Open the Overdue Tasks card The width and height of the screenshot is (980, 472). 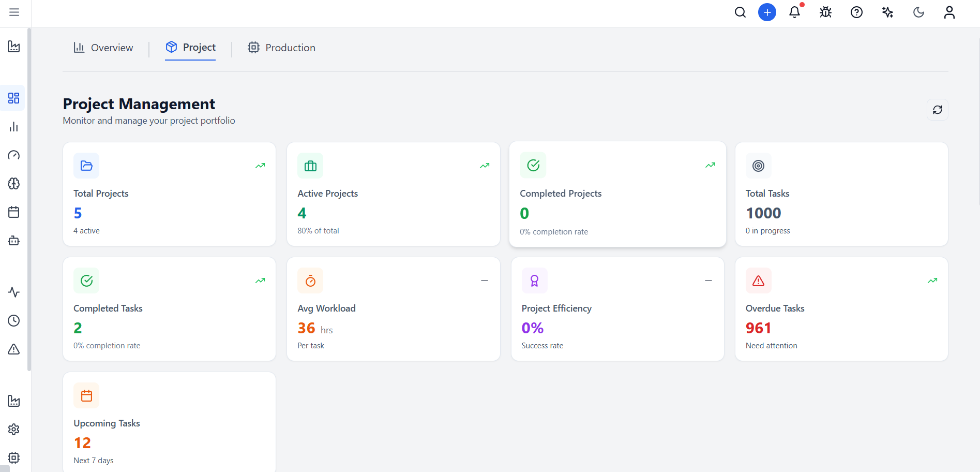[x=841, y=309]
